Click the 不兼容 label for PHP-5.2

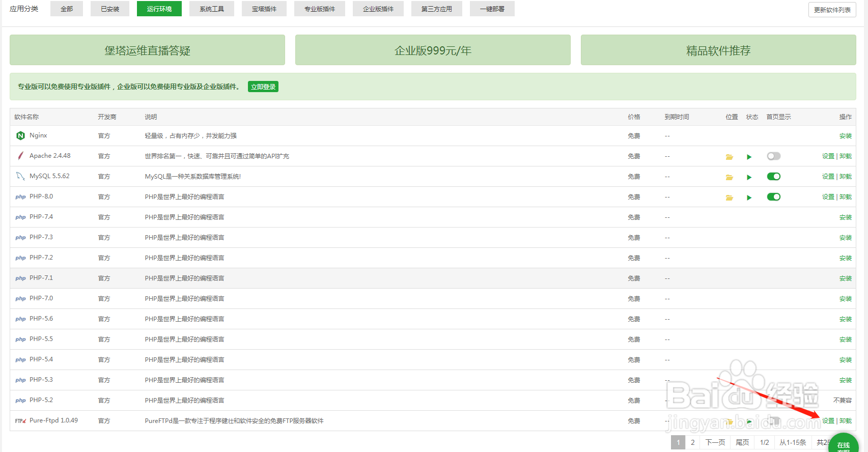point(843,401)
